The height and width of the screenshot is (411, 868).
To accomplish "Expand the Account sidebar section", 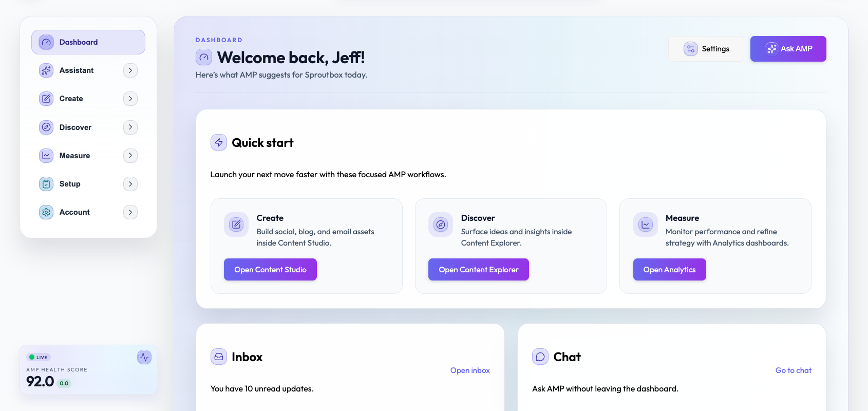I will click(x=130, y=212).
